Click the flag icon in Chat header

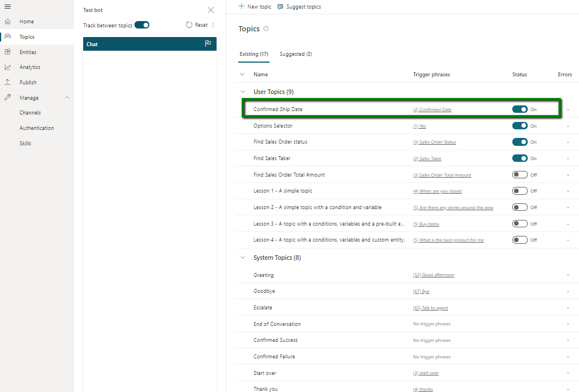pos(208,44)
